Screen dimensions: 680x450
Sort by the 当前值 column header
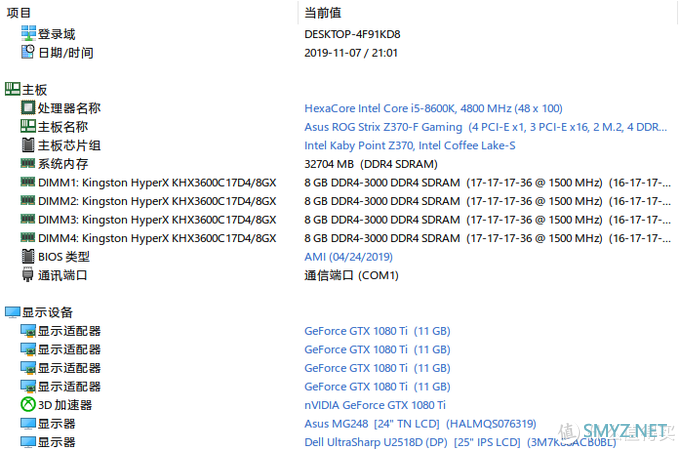(322, 12)
